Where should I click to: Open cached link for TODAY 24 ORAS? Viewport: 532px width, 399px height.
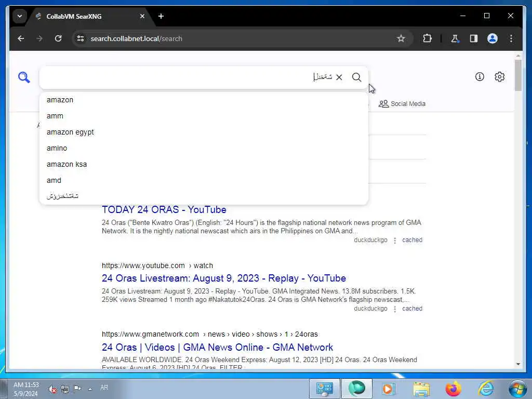412,240
